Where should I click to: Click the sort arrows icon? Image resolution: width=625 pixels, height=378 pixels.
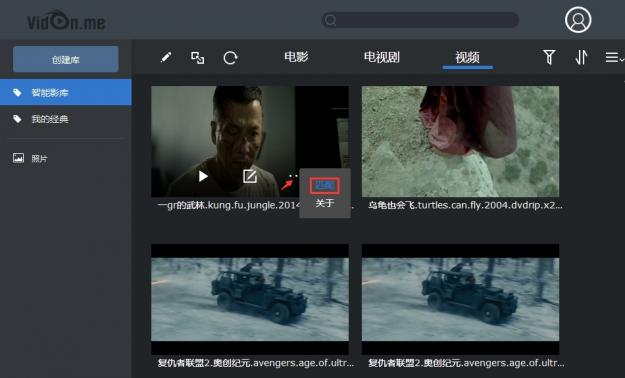coord(581,57)
